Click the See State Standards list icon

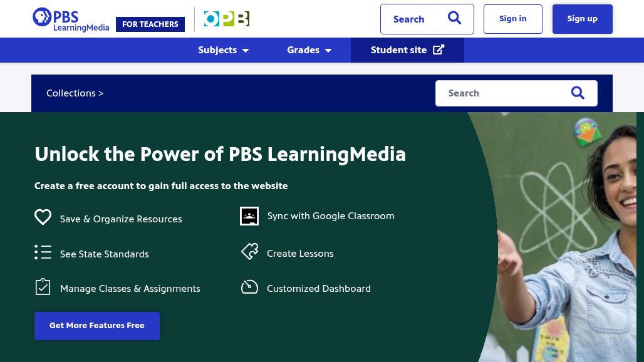click(x=43, y=252)
